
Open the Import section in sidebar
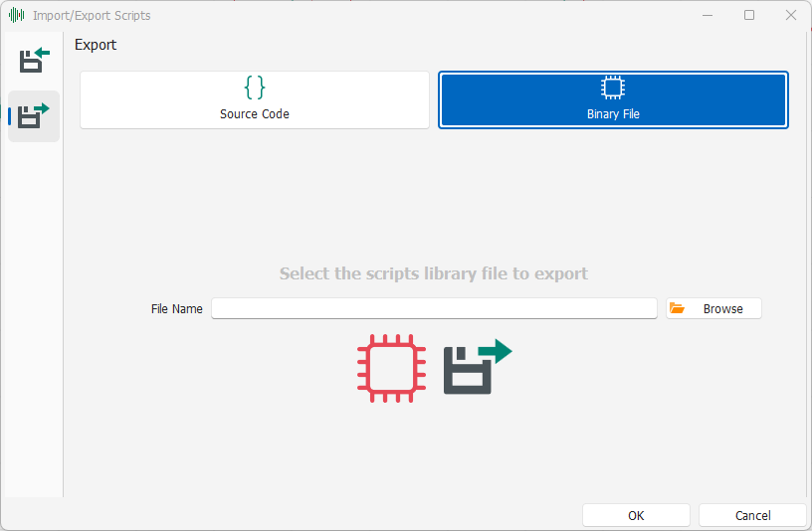point(34,61)
